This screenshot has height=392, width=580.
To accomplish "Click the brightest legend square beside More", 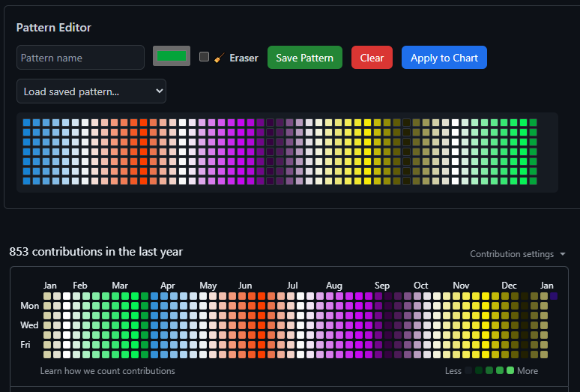I will tap(510, 370).
